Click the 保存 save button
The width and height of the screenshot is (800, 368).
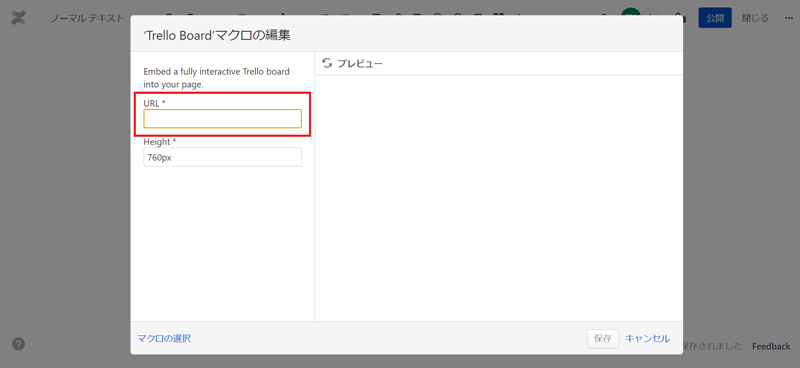pos(603,338)
